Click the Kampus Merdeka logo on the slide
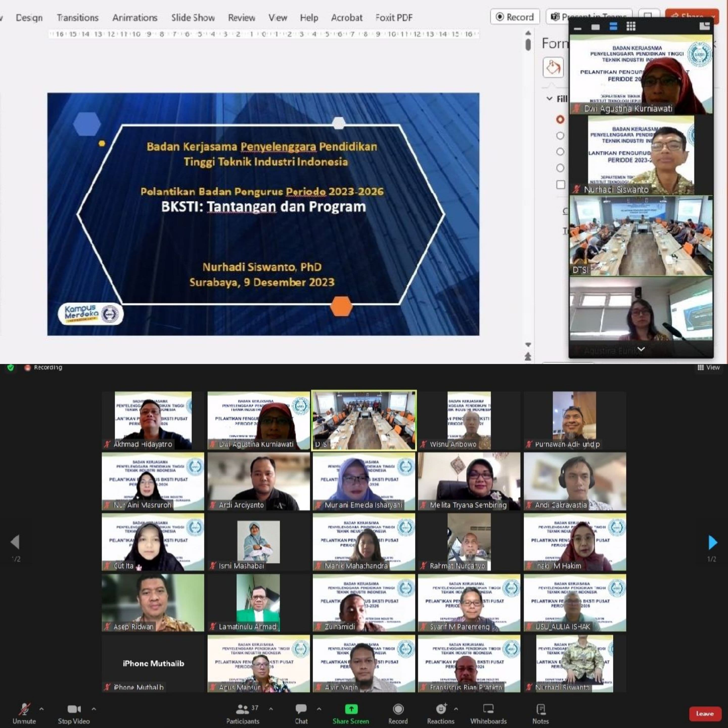The width and height of the screenshot is (728, 728). (90, 313)
